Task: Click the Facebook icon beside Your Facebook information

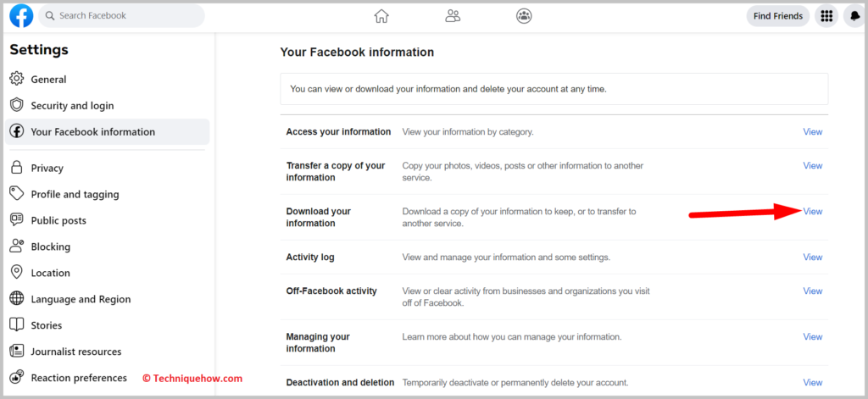Action: 17,131
